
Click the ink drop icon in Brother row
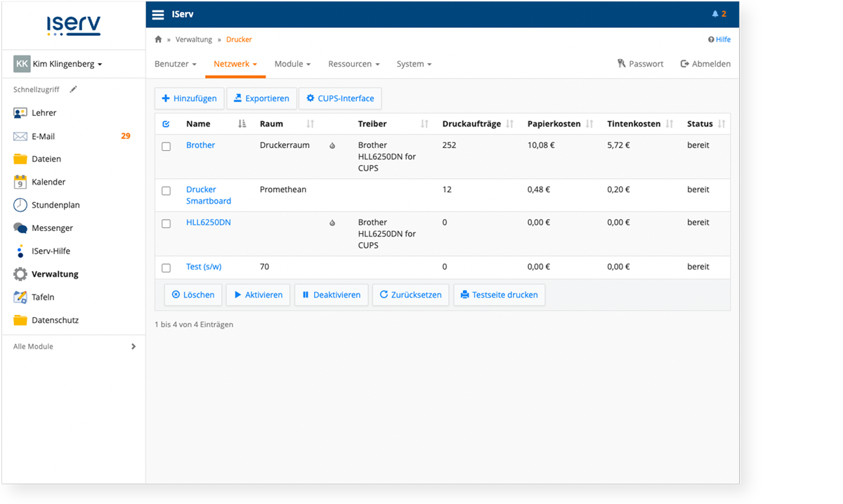tap(332, 145)
